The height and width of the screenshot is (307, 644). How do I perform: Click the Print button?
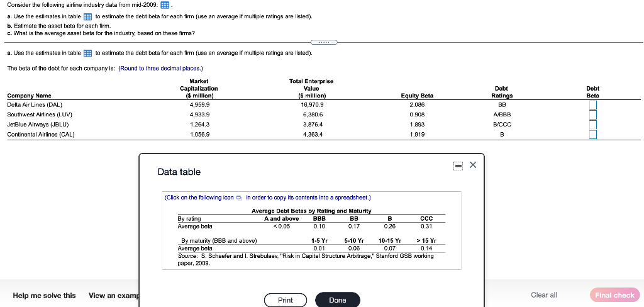(x=286, y=300)
